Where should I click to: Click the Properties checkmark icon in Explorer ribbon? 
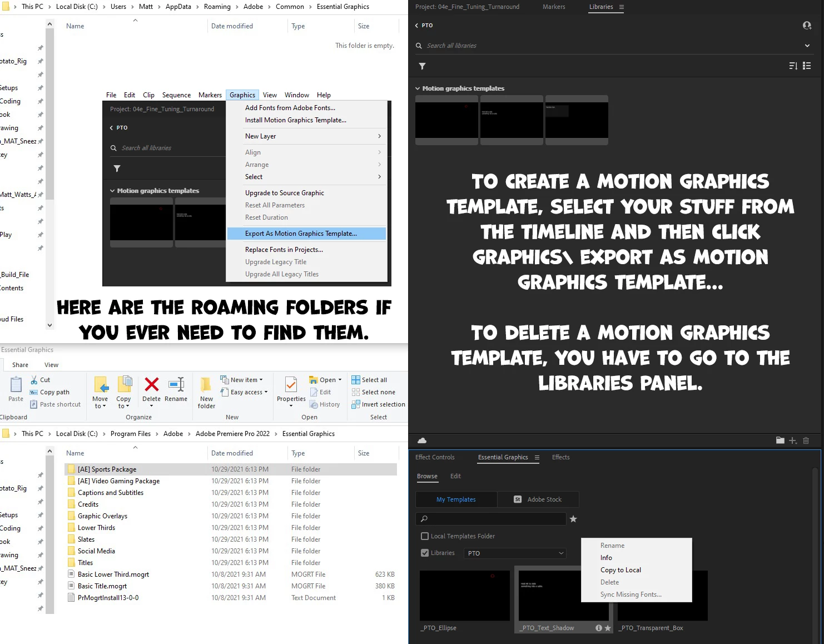coord(291,385)
